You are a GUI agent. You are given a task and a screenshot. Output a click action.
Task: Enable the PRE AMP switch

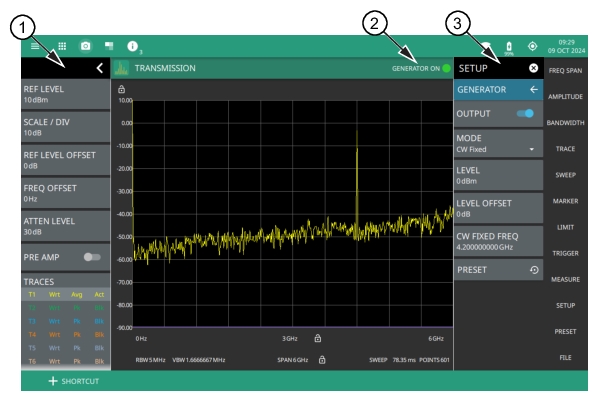pyautogui.click(x=92, y=257)
